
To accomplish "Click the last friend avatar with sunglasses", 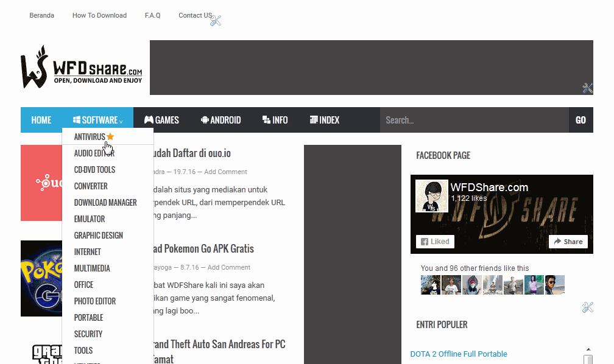I will point(555,284).
